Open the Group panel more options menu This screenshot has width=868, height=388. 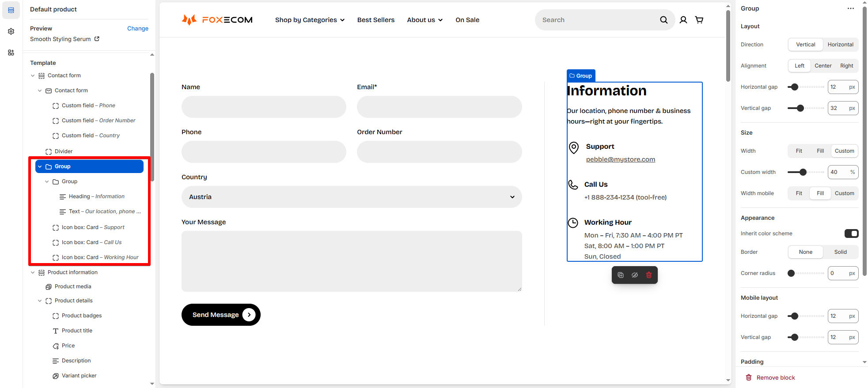[x=850, y=8]
